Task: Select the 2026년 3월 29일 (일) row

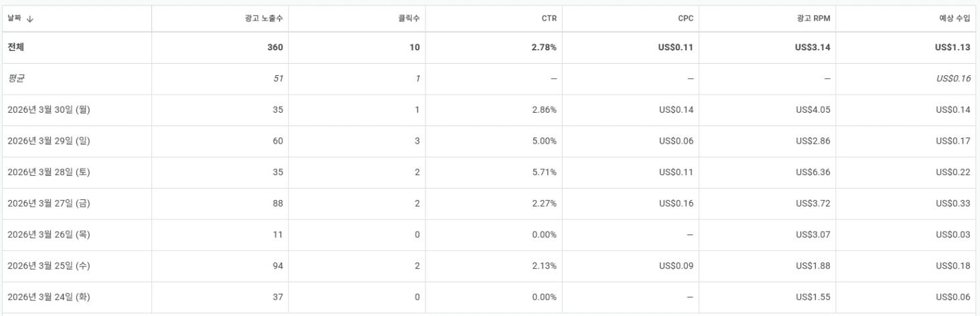Action: point(49,142)
